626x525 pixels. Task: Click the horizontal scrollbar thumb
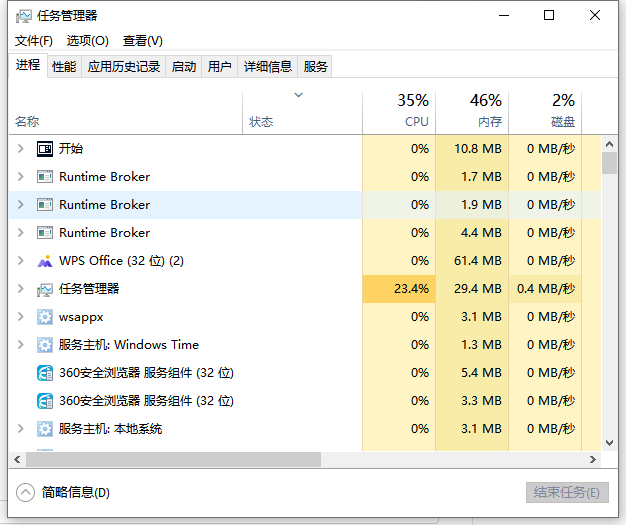pyautogui.click(x=170, y=459)
